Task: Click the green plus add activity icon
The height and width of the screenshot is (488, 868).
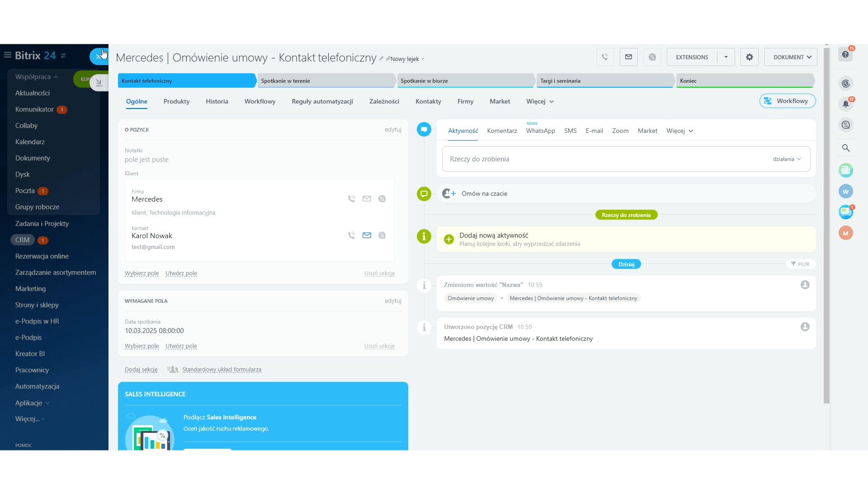Action: coord(449,239)
